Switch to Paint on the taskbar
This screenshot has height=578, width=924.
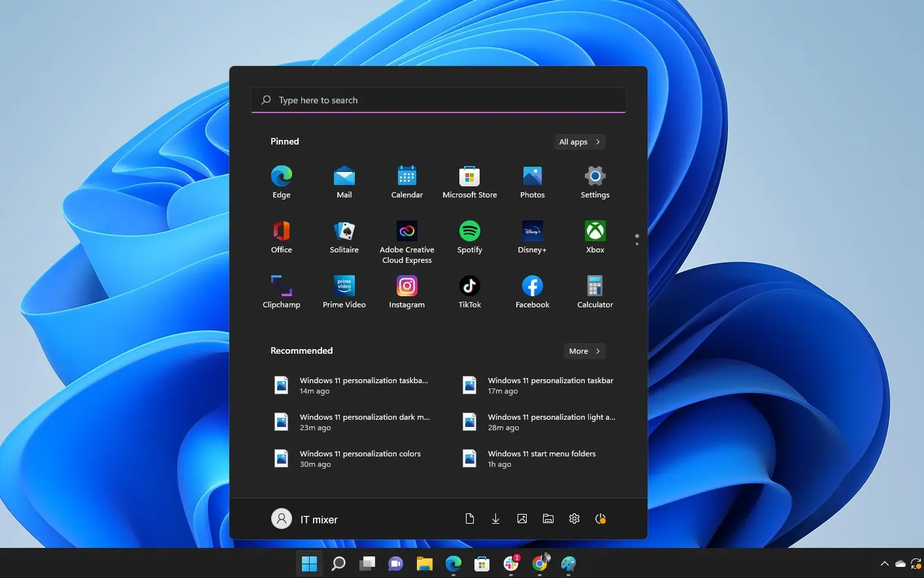click(568, 563)
